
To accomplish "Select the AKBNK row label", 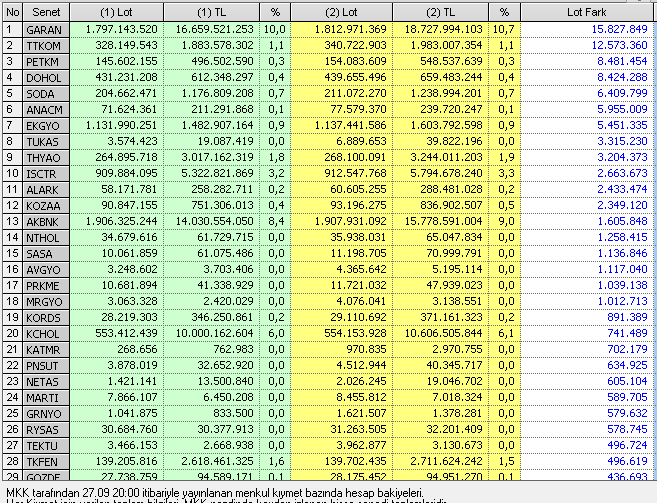I will [46, 222].
